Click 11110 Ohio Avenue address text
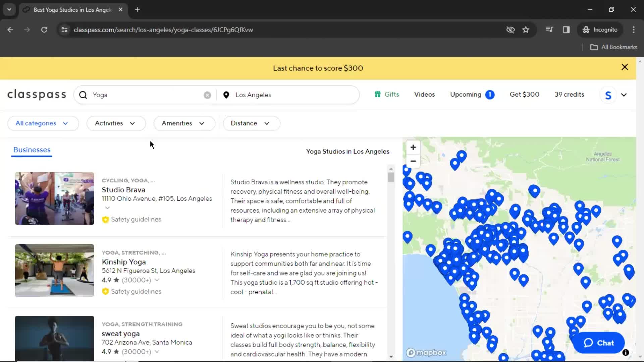The image size is (644, 362). point(157,199)
